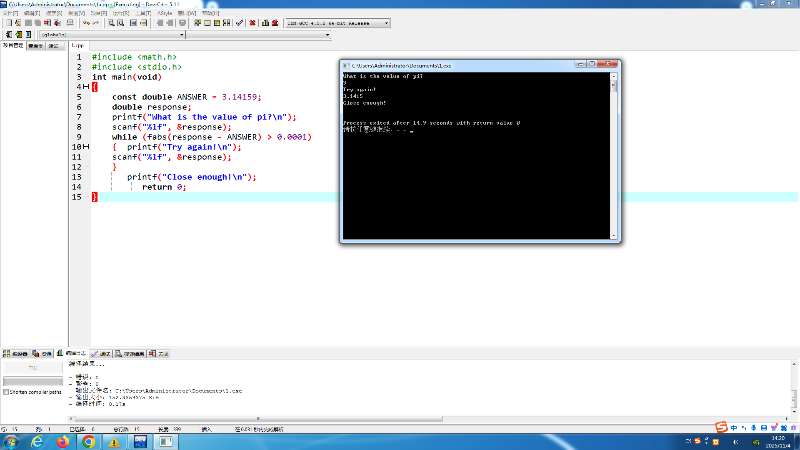Open the (globals) scope dropdown
800x450 pixels.
[112, 35]
